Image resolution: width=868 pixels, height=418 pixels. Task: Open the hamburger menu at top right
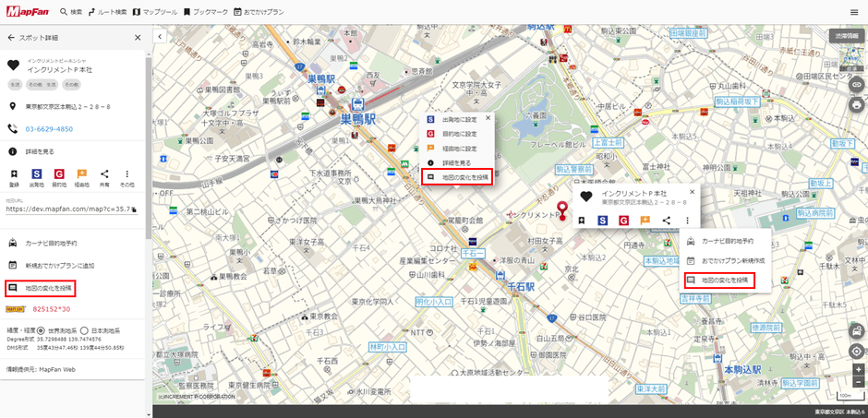pos(854,12)
